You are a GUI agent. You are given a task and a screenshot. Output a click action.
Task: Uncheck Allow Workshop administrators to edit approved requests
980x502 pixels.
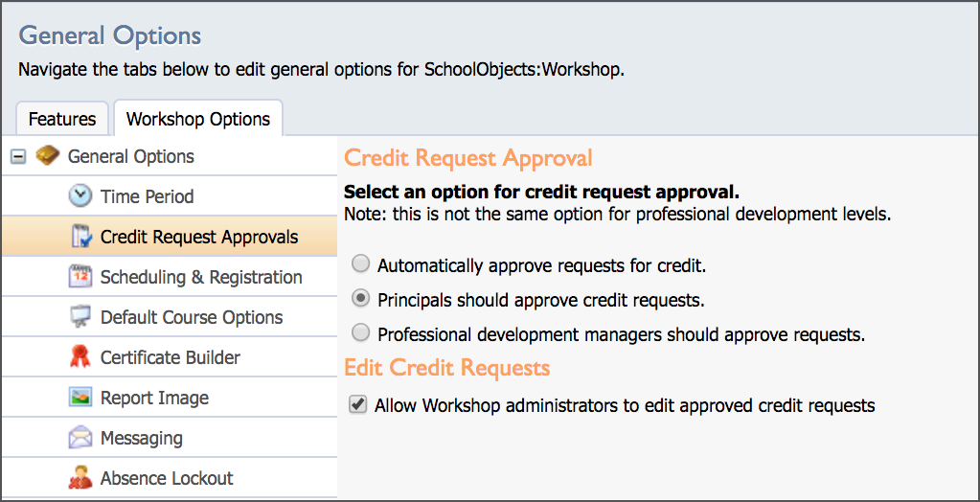(x=357, y=405)
